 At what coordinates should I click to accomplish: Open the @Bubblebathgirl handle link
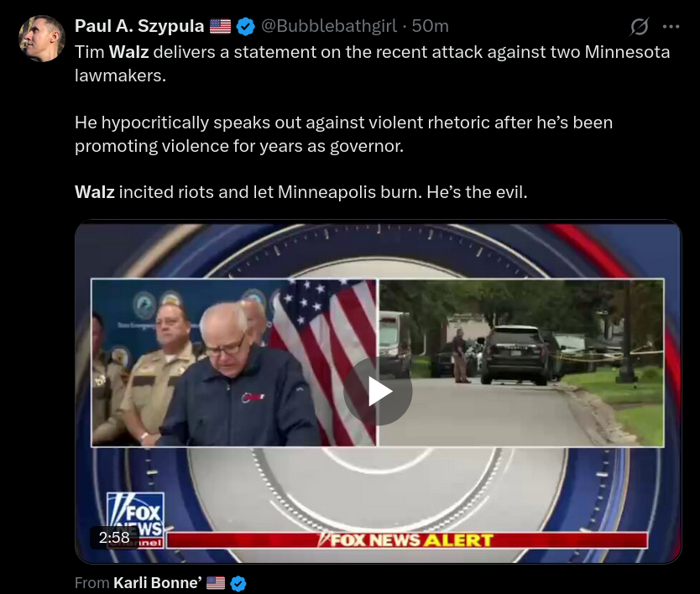pyautogui.click(x=328, y=26)
